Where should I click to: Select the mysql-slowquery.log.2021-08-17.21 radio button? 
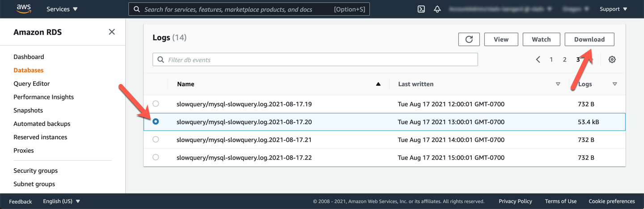tap(156, 139)
